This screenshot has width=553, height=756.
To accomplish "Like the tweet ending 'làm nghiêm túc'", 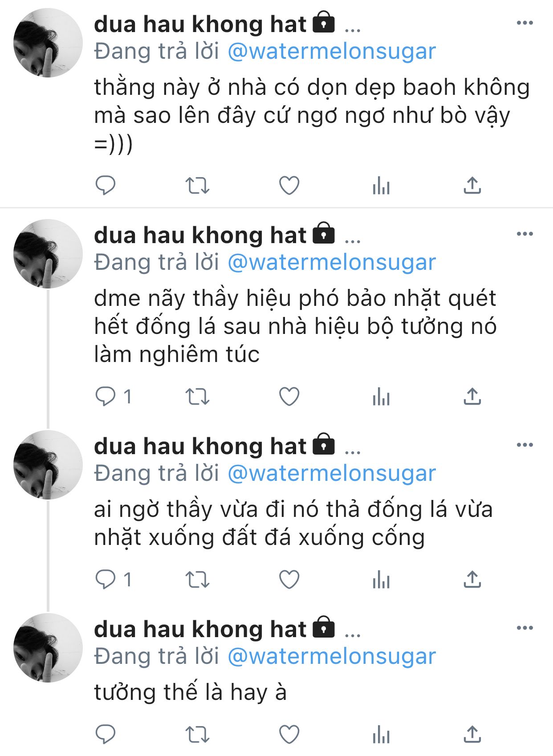I will coord(289,397).
